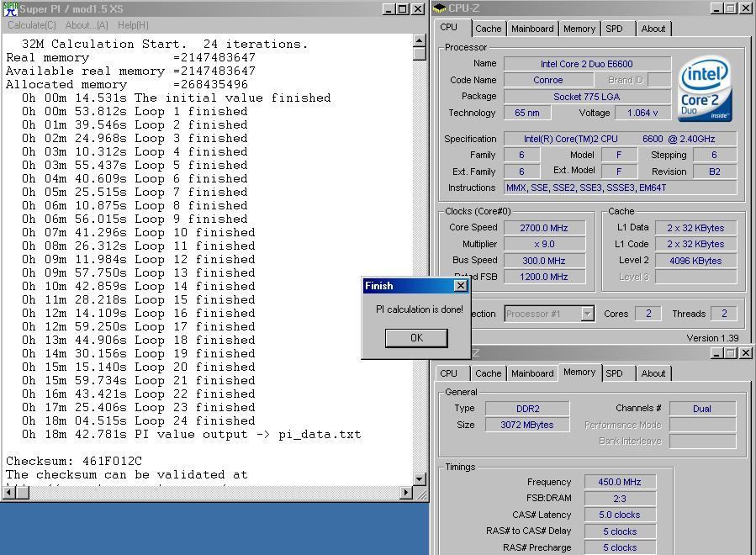756x555 pixels.
Task: Click the CAS# Latency value '5.0 clocks'
Action: coord(620,515)
